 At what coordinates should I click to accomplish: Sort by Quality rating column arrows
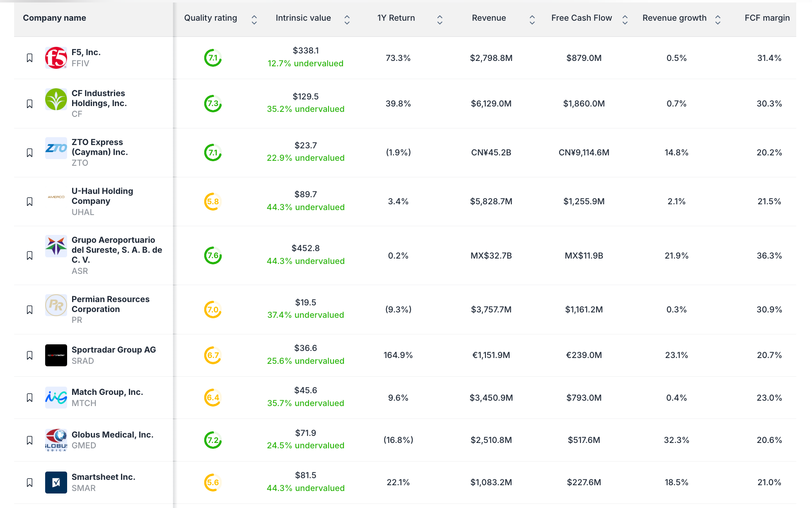pos(254,19)
